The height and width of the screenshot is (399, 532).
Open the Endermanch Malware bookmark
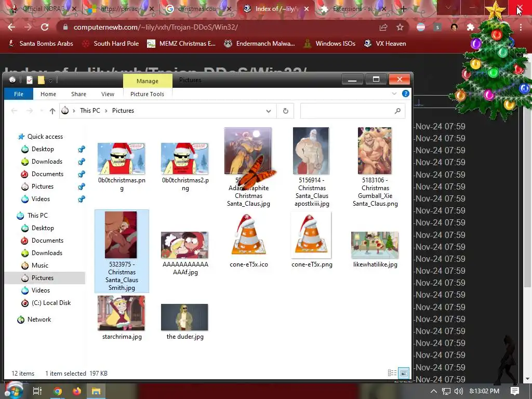click(x=260, y=44)
